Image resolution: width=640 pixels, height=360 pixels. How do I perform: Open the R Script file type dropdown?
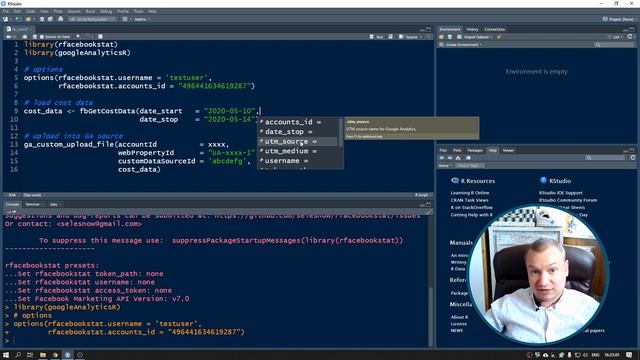point(422,195)
